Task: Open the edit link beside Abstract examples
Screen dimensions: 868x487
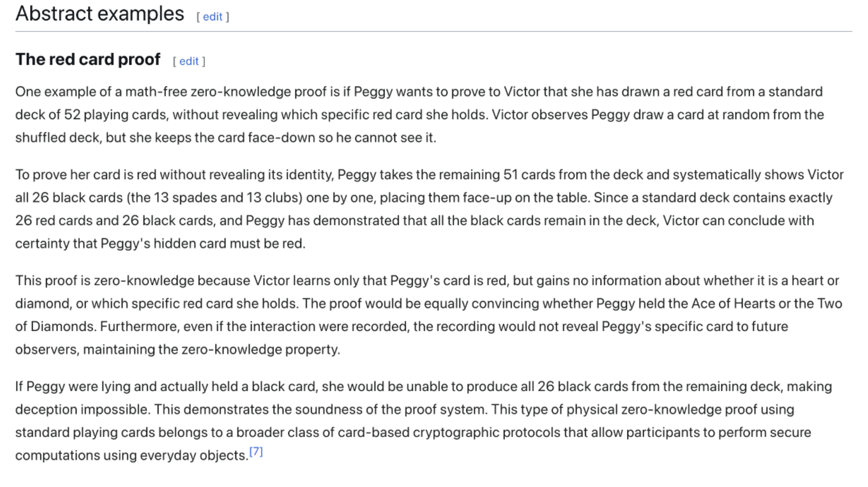Action: (212, 17)
